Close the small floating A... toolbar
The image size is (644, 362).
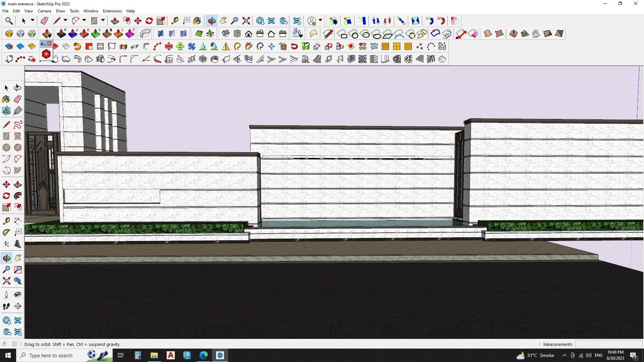[49, 44]
